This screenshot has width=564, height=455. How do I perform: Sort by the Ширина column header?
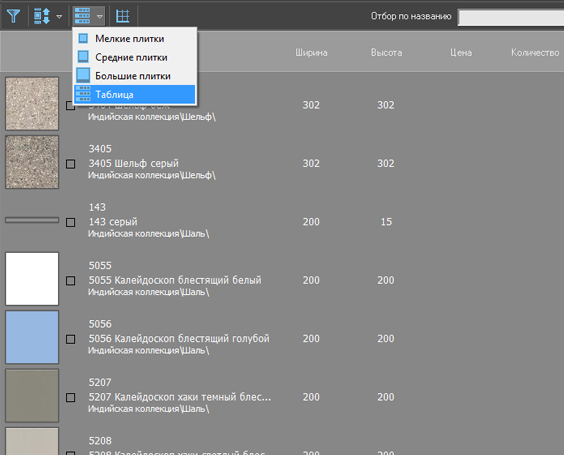311,53
